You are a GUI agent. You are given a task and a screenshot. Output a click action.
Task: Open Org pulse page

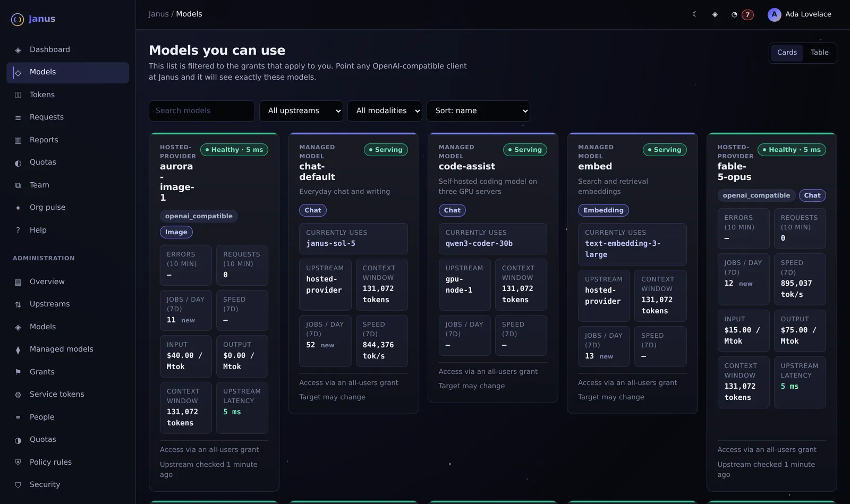[67, 207]
